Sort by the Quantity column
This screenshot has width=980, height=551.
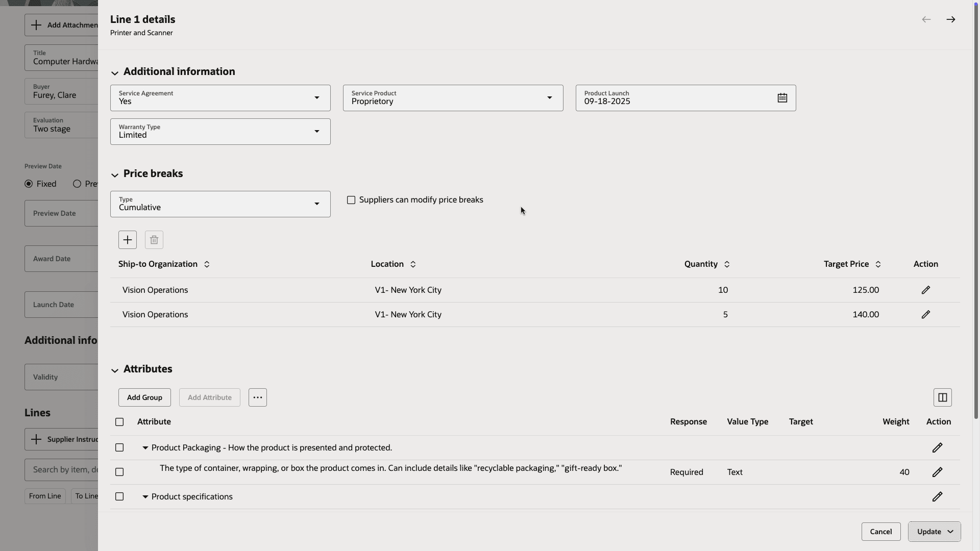(727, 264)
